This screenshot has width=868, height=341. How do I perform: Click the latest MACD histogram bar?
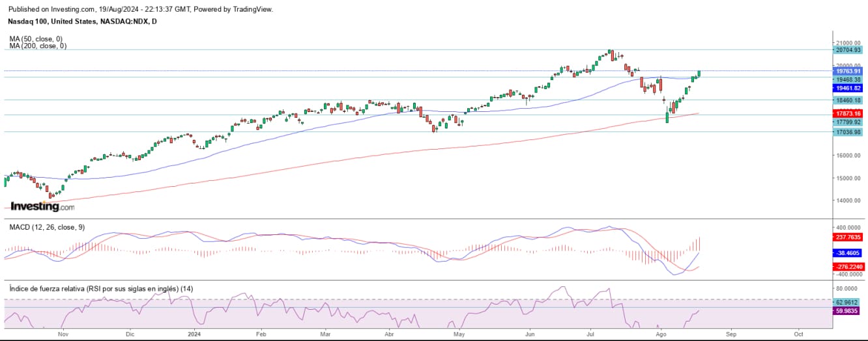click(x=699, y=244)
